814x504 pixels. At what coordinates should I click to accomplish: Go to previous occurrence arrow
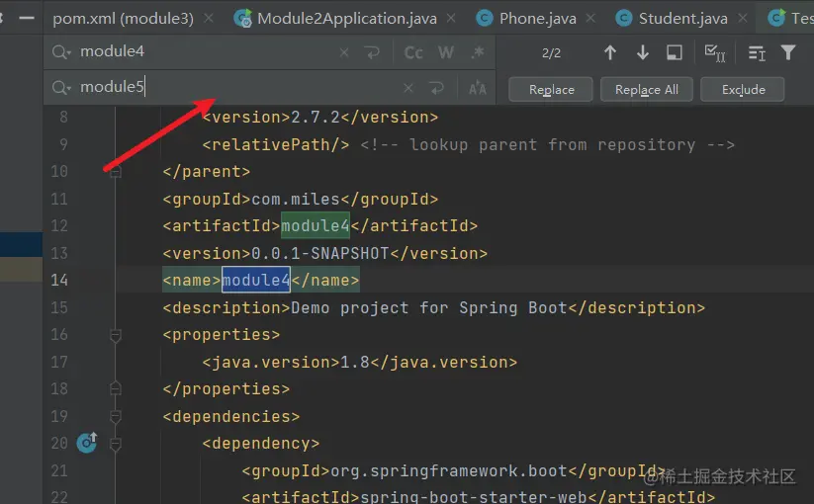coord(610,52)
